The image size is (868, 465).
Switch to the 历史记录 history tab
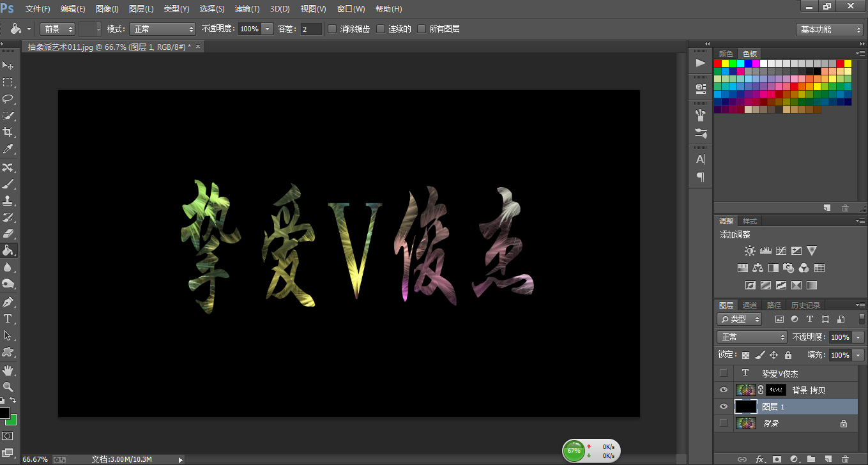[x=805, y=305]
